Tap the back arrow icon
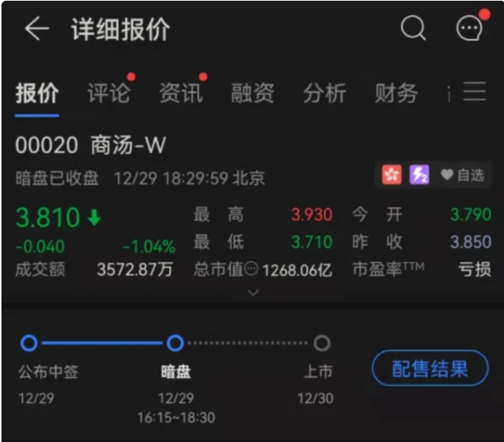The image size is (504, 442). 37,29
